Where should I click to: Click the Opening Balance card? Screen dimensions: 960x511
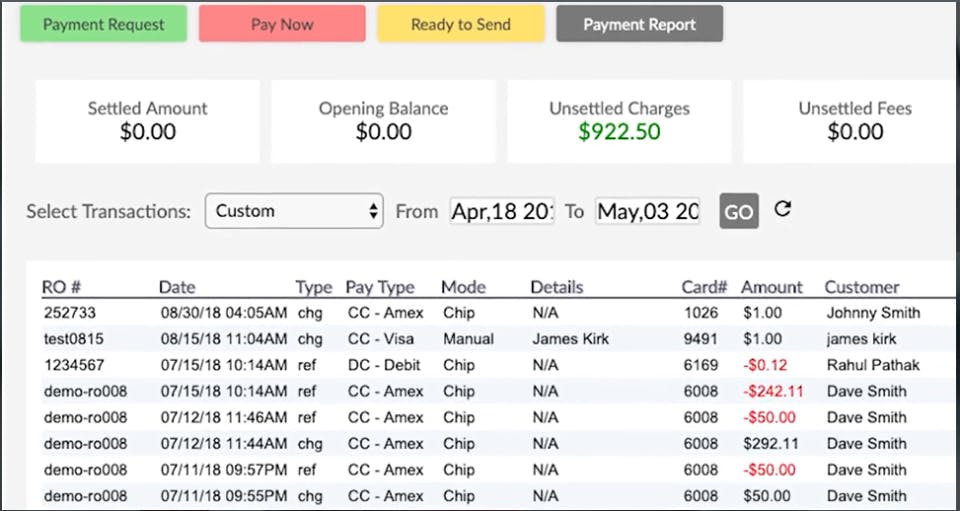tap(383, 120)
